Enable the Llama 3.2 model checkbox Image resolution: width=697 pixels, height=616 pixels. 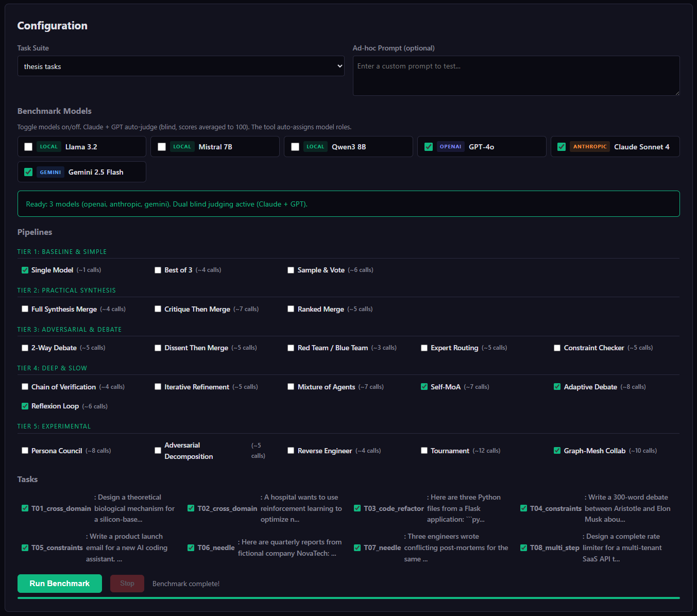28,147
